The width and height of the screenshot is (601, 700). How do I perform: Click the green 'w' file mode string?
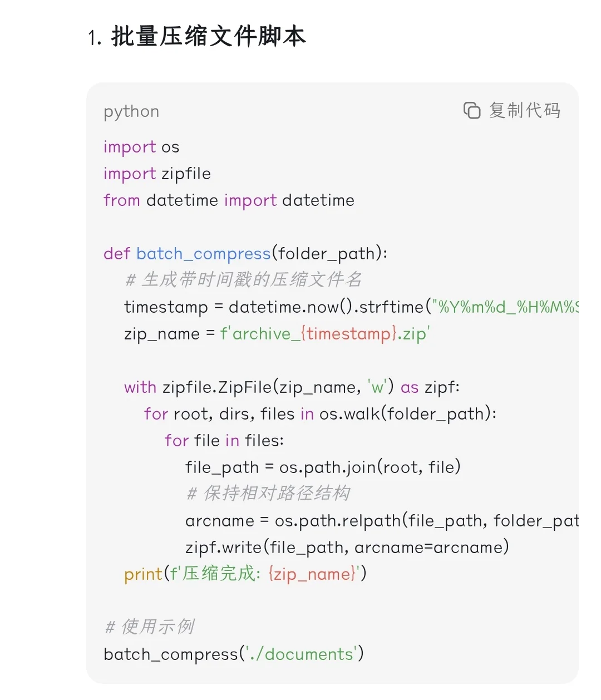tap(376, 387)
